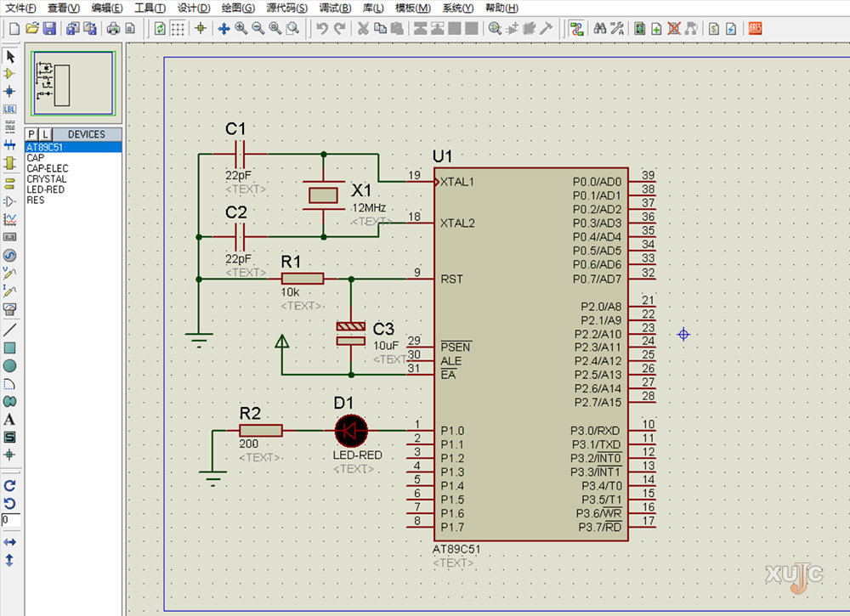Select the Junction dot tool
850x616 pixels.
click(x=10, y=91)
